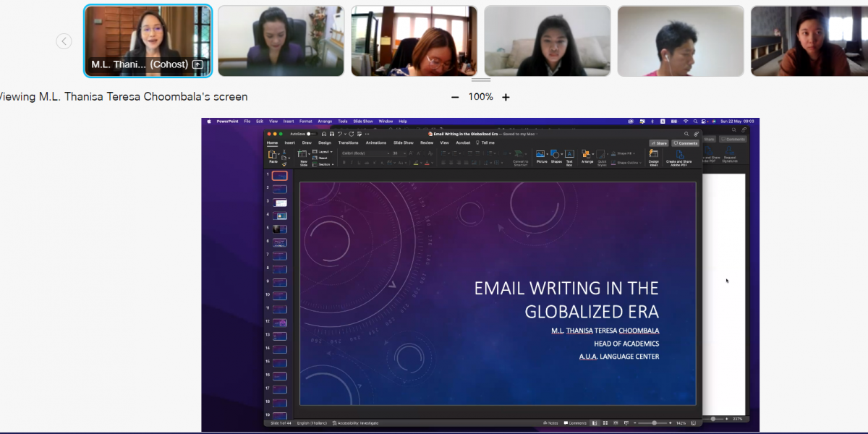Click Tell me search field
Screen dimensions: 868x434
tap(486, 142)
